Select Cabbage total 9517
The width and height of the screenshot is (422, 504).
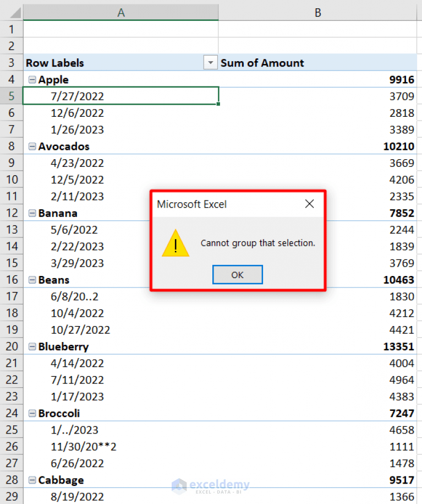coord(317,480)
